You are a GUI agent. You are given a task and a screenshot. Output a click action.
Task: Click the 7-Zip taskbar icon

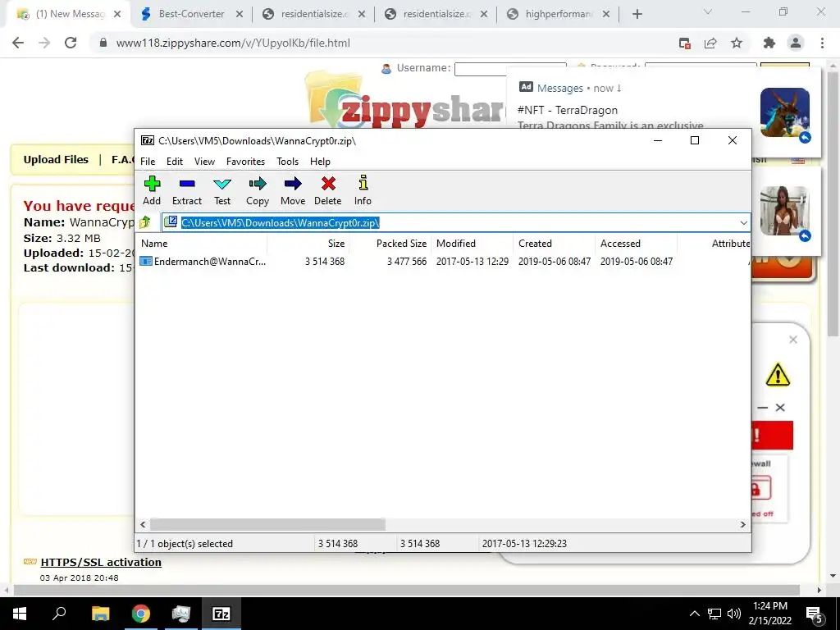(221, 614)
